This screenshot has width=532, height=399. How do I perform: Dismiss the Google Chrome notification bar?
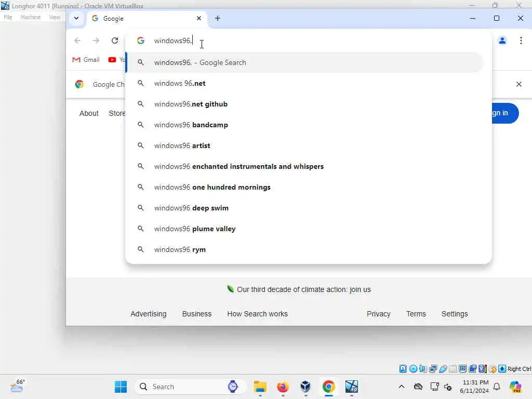click(x=519, y=84)
